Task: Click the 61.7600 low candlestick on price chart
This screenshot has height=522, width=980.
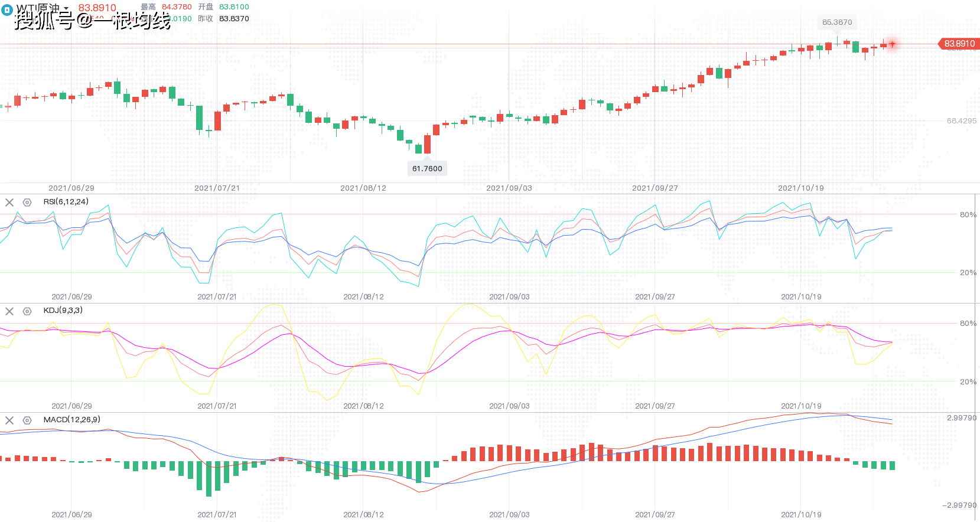Action: point(427,144)
